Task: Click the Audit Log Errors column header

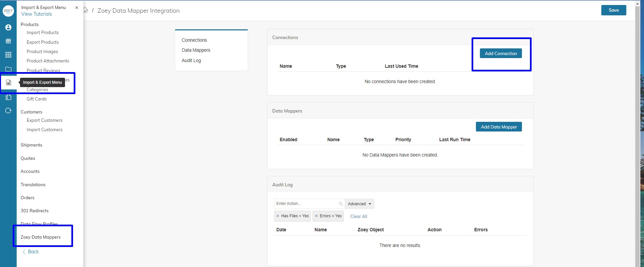Action: (x=481, y=230)
